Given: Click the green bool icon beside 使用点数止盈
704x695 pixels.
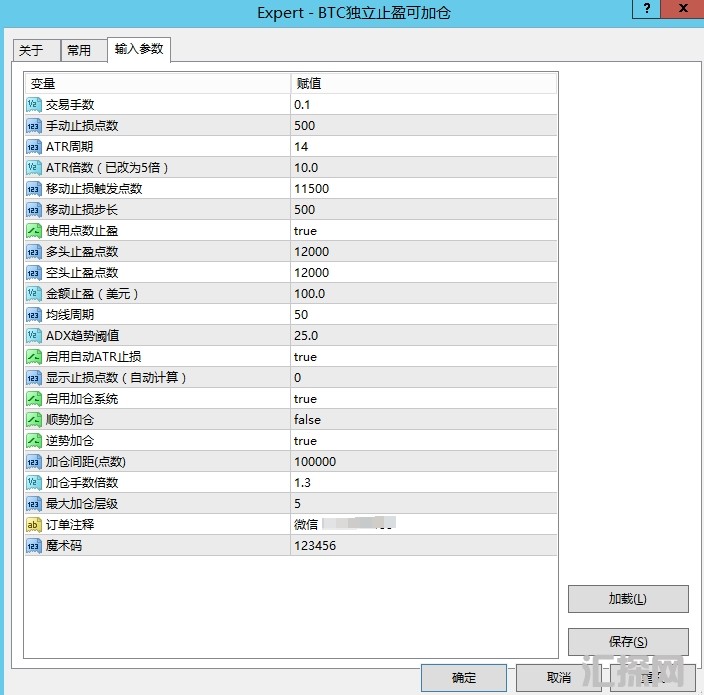Looking at the screenshot, I should [x=34, y=231].
